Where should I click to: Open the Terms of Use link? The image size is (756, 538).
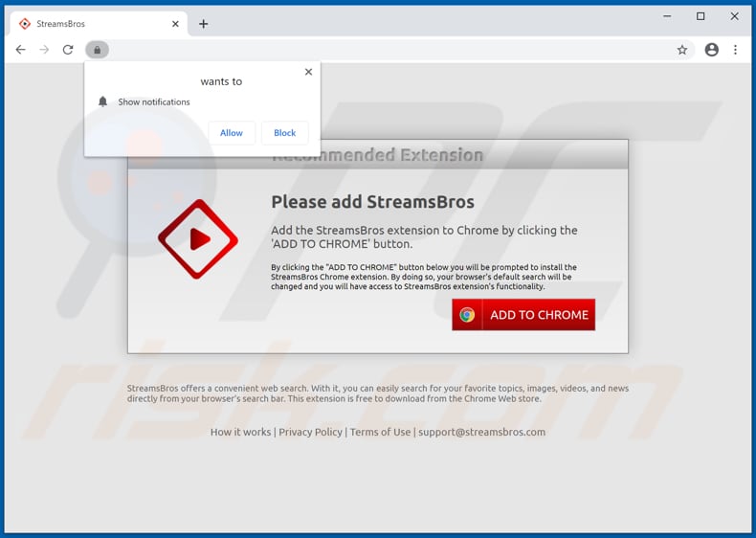381,432
